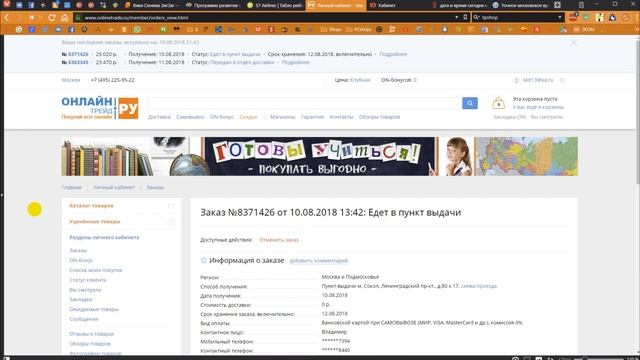Focus the browser search field with tpshop
This screenshot has width=640, height=360.
(x=518, y=18)
